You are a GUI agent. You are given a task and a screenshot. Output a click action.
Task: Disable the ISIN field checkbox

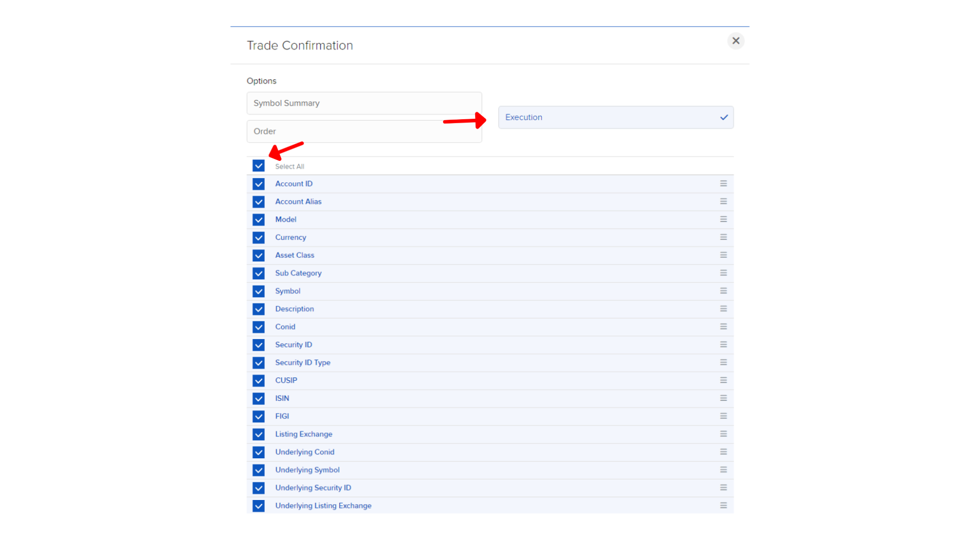coord(258,398)
